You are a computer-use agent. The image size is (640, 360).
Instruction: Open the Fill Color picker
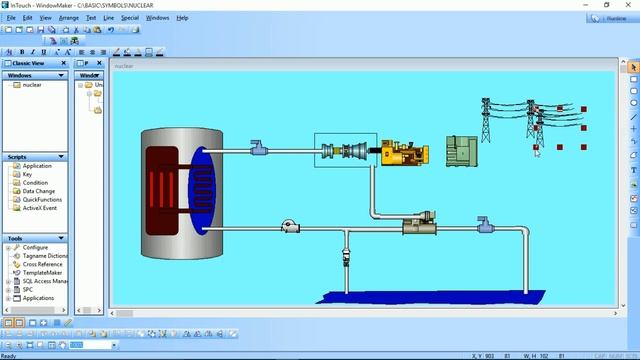click(x=127, y=52)
